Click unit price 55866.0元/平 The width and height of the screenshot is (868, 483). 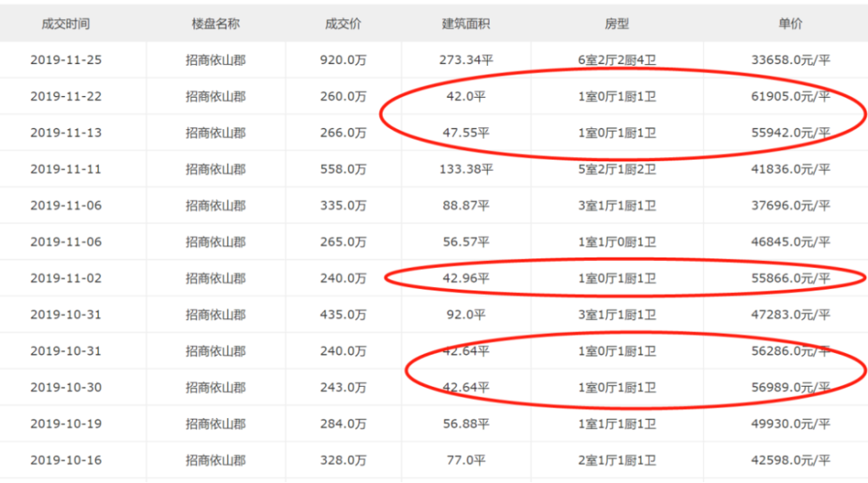(791, 278)
